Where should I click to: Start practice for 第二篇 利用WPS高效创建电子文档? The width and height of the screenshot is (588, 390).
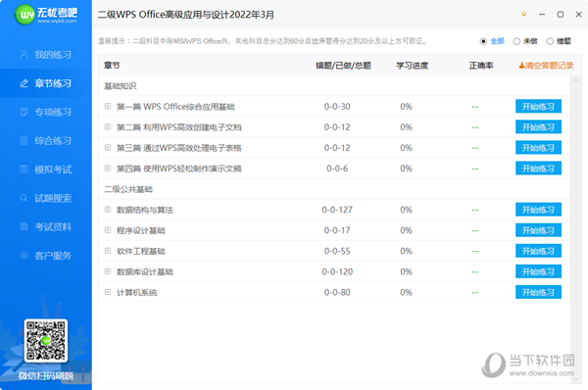(538, 127)
